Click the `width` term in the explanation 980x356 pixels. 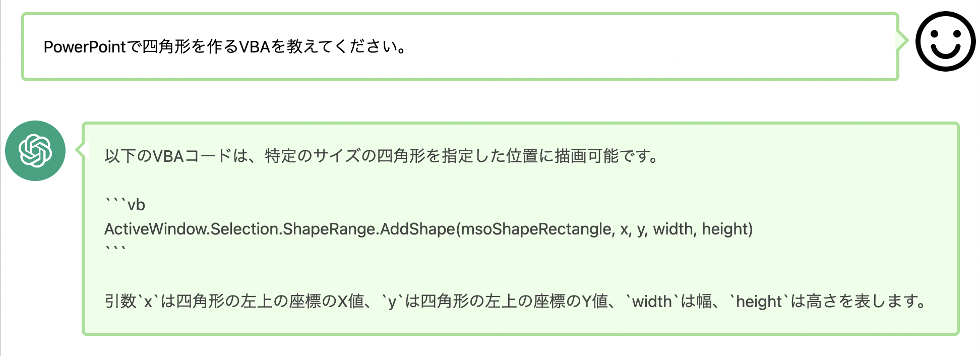[651, 302]
